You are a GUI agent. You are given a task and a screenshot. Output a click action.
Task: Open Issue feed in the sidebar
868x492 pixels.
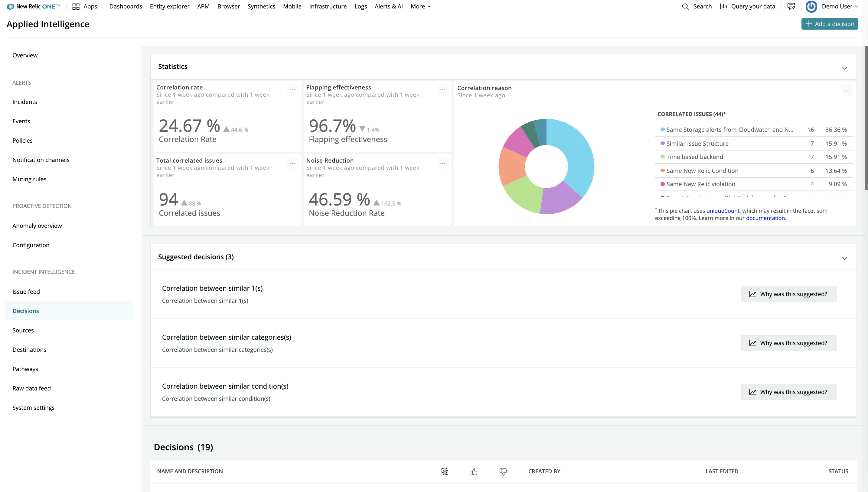pos(26,292)
